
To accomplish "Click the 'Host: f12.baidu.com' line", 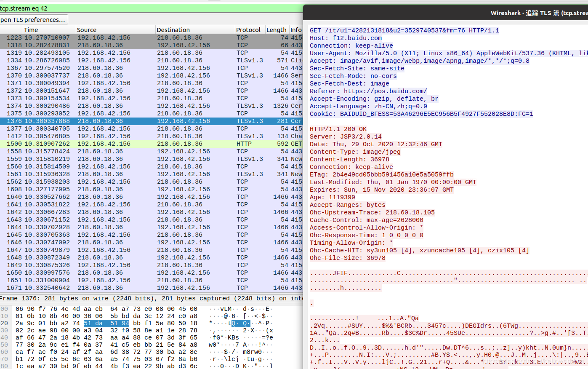I will coord(346,38).
